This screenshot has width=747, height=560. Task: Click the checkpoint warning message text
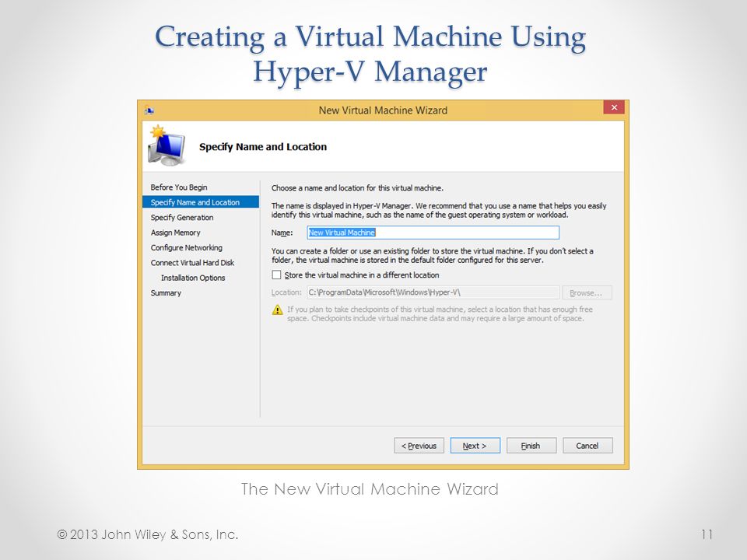440,313
